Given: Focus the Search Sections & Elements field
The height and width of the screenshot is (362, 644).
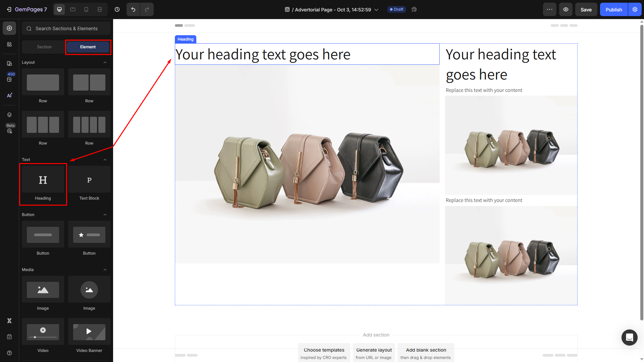Looking at the screenshot, I should pyautogui.click(x=66, y=29).
